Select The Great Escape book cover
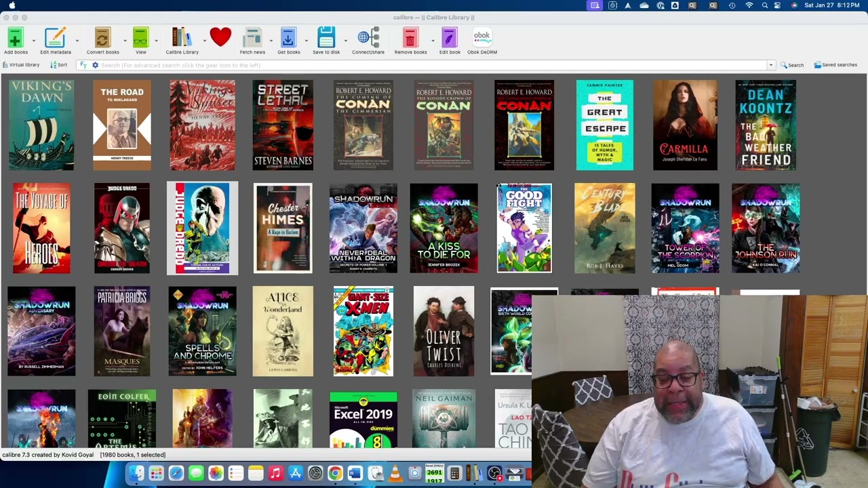This screenshot has width=868, height=488. click(x=605, y=125)
